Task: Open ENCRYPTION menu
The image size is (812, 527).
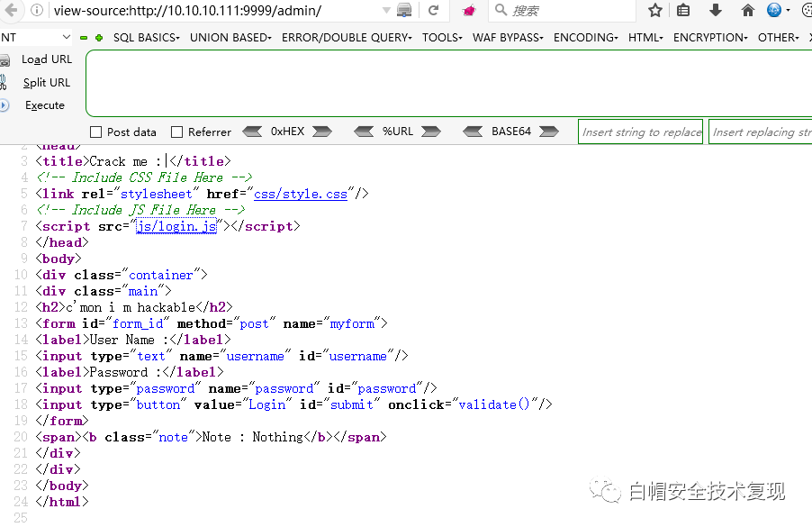Action: click(710, 38)
